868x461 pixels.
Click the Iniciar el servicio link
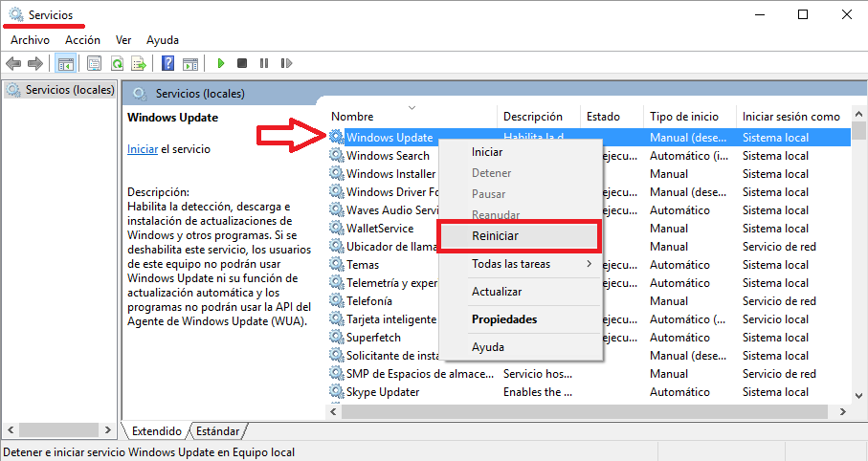143,149
